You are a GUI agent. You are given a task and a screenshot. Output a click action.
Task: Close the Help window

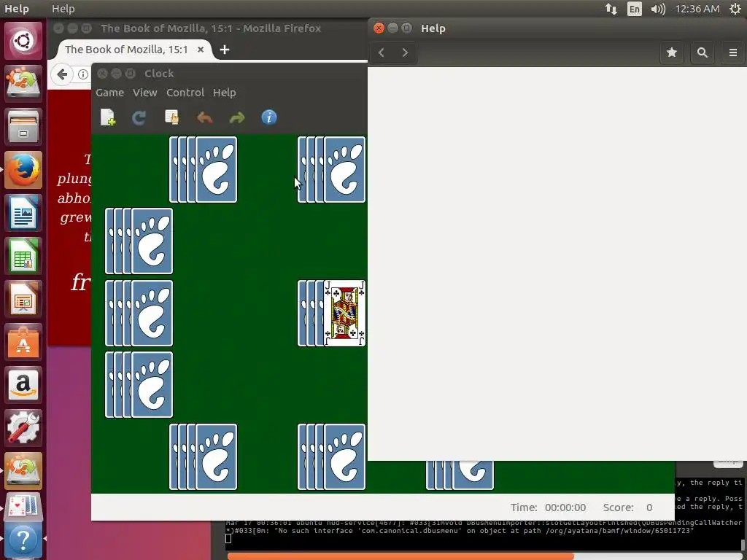379,28
